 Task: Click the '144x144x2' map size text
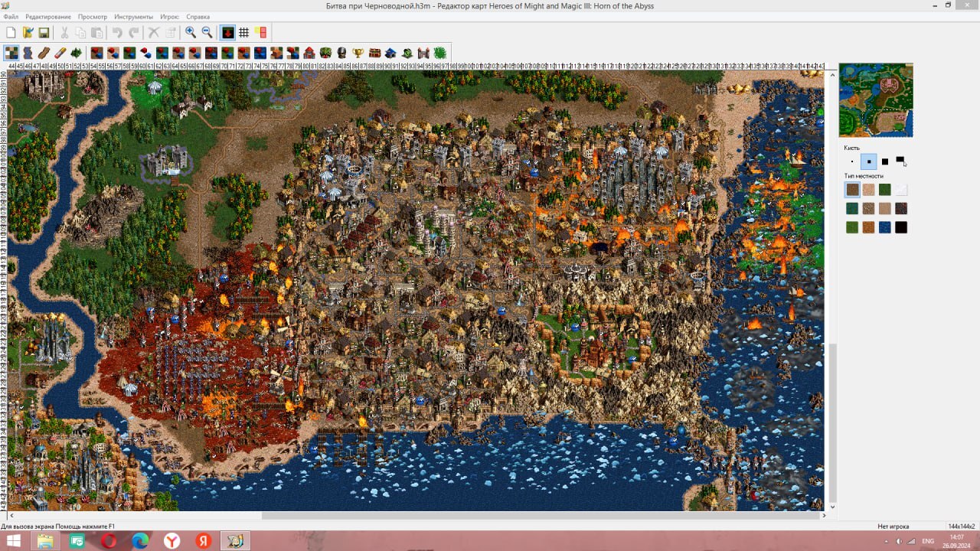tap(962, 527)
